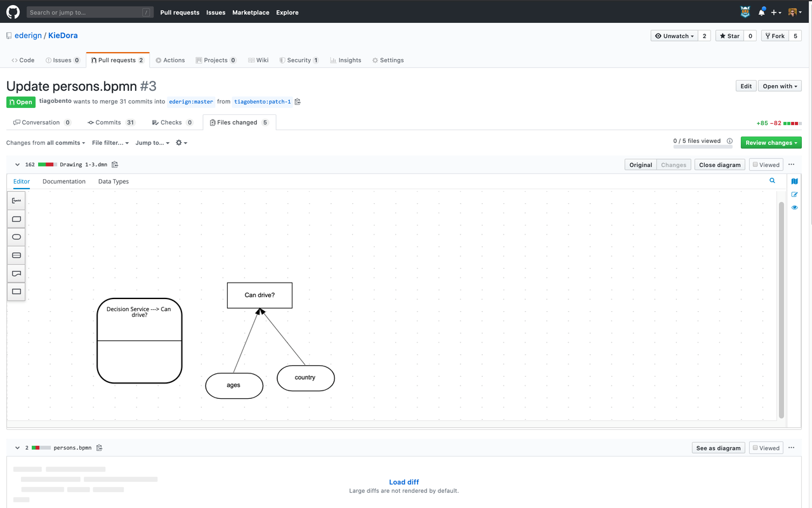Copy head branch name icon
The image size is (812, 508).
(298, 102)
